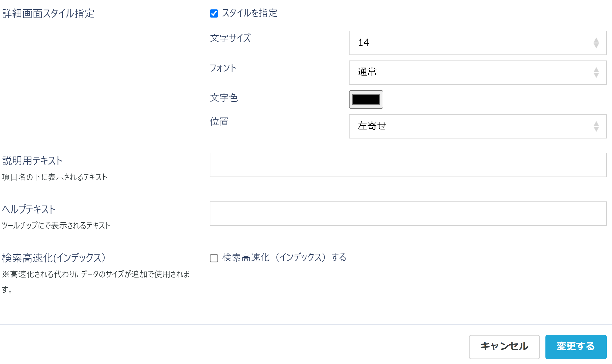The height and width of the screenshot is (364, 612).
Task: Open the 文字色 color picker
Action: [366, 99]
